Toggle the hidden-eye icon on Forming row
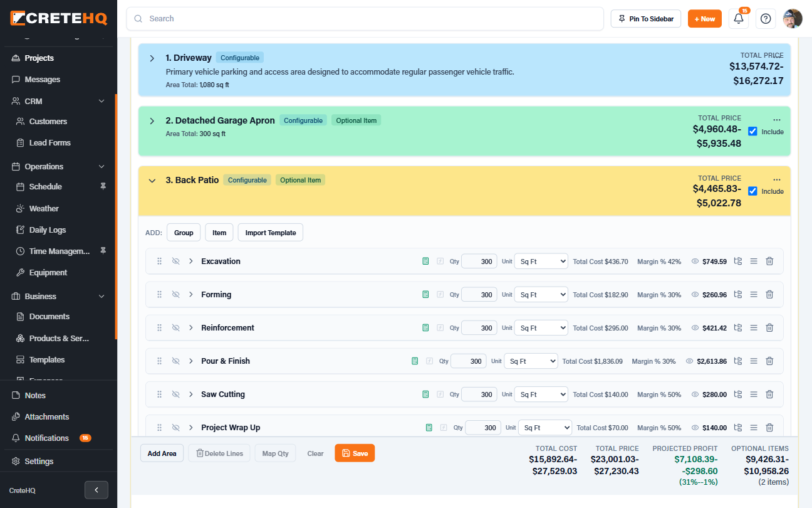 click(x=176, y=295)
